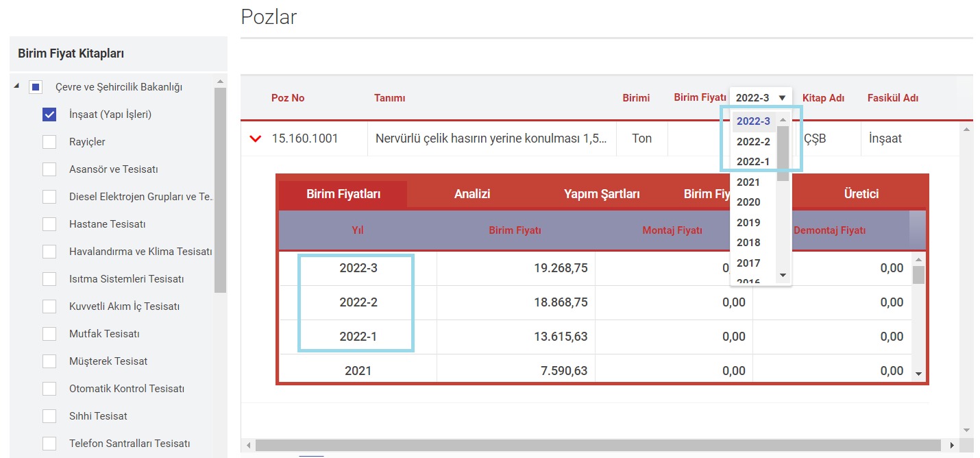
Task: Select the 2022-1 year cell in price table
Action: pos(358,337)
